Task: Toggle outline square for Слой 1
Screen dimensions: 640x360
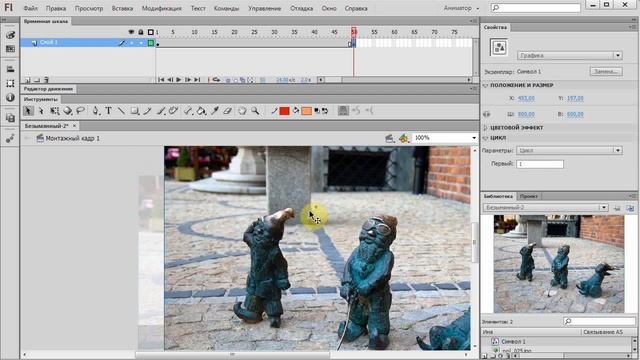Action: (151, 42)
